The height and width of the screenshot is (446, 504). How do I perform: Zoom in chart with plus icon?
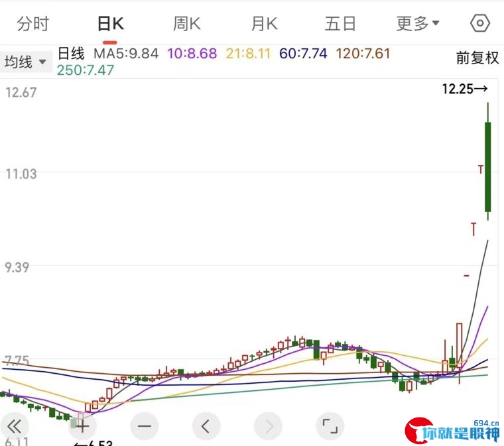pos(83,426)
